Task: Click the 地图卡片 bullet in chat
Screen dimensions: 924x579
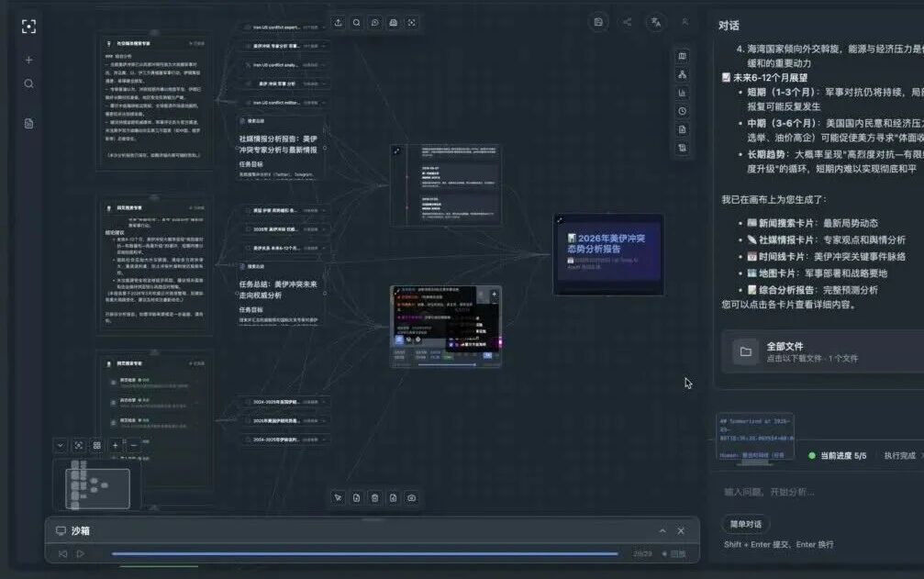Action: point(817,273)
